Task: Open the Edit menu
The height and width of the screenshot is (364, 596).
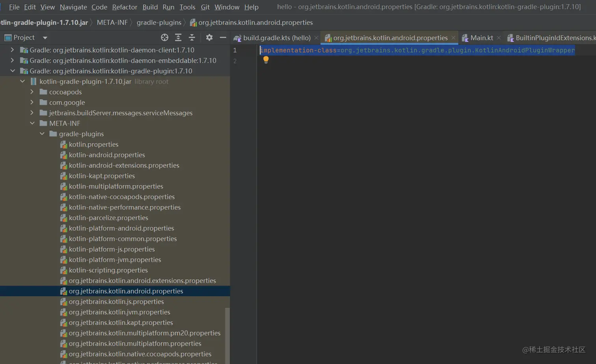Action: pos(30,7)
